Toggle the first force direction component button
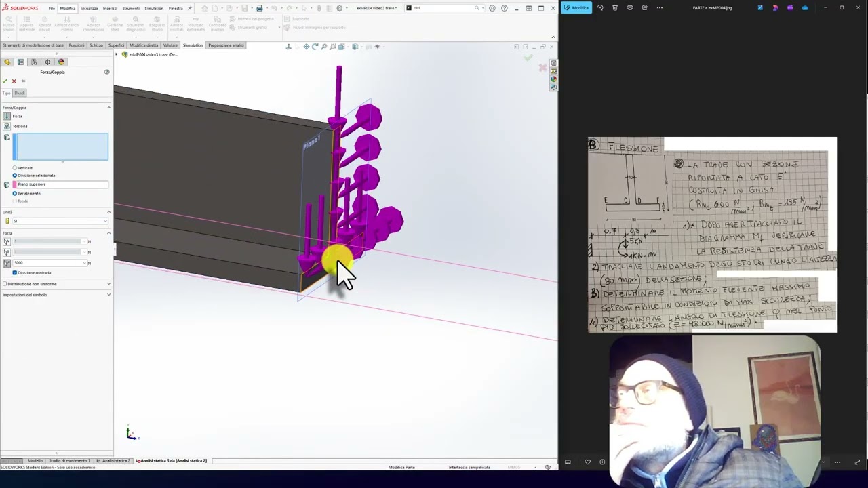868x488 pixels. pos(7,241)
